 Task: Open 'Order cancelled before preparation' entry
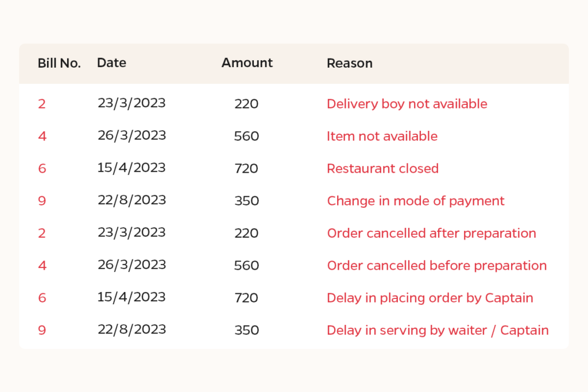tap(437, 265)
